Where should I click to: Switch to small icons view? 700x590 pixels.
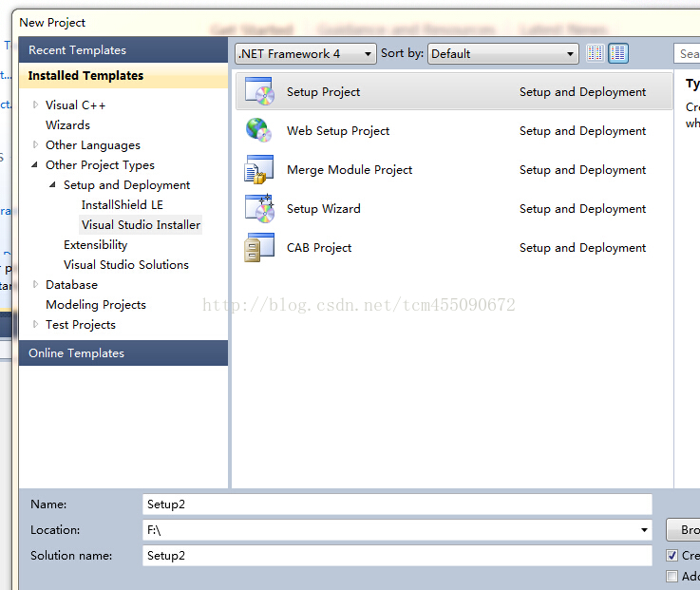[x=596, y=53]
